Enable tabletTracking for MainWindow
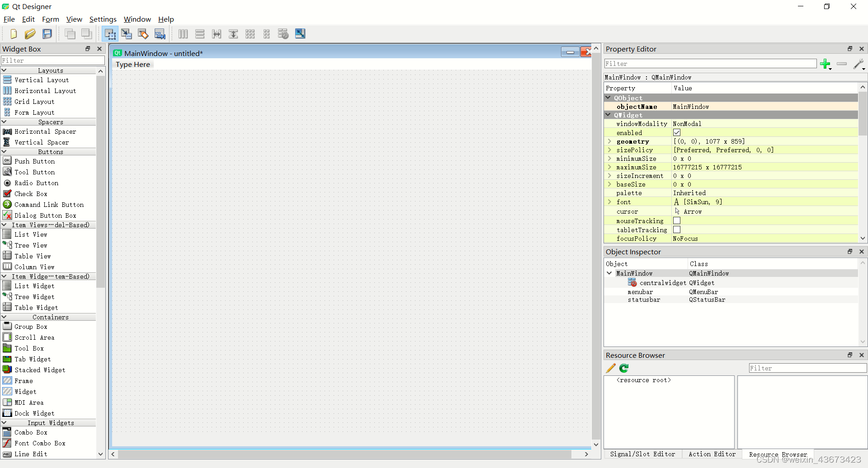 pos(677,229)
